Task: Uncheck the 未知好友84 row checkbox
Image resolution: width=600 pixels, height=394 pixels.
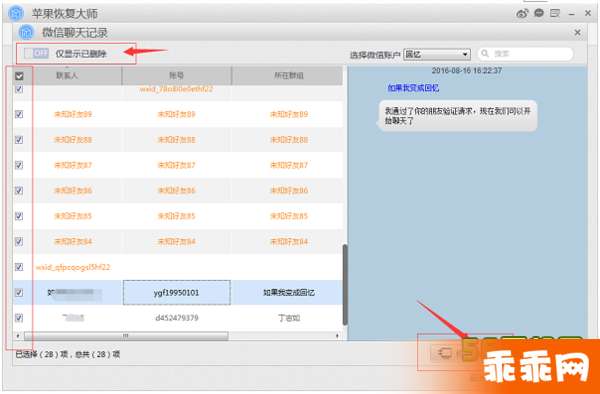Action: pyautogui.click(x=19, y=241)
